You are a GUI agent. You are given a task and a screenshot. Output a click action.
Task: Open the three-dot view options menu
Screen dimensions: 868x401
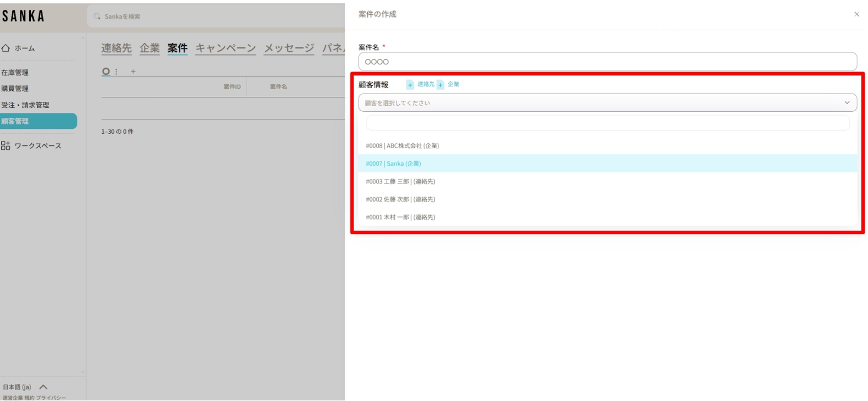click(x=116, y=72)
